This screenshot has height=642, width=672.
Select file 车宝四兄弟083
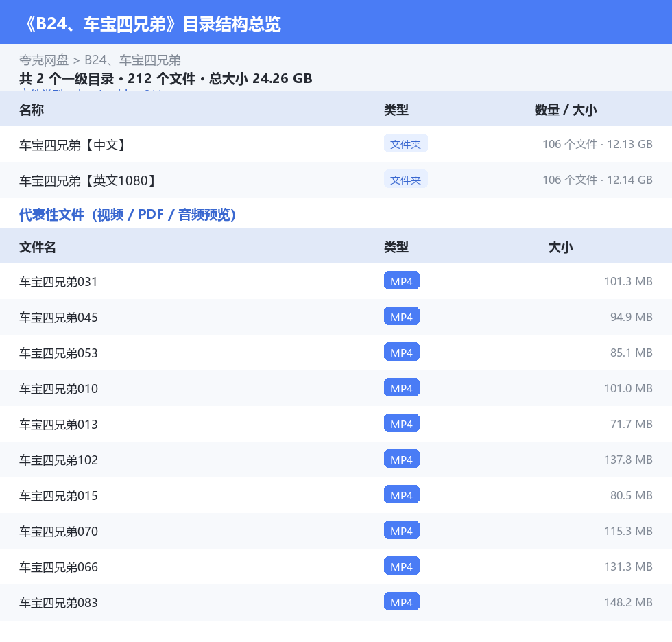58,602
